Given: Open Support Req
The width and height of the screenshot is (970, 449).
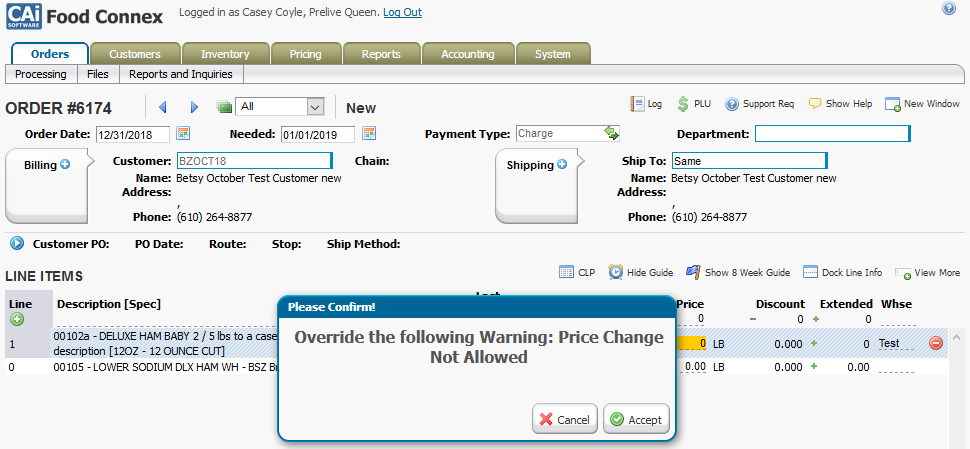Looking at the screenshot, I should tap(760, 104).
